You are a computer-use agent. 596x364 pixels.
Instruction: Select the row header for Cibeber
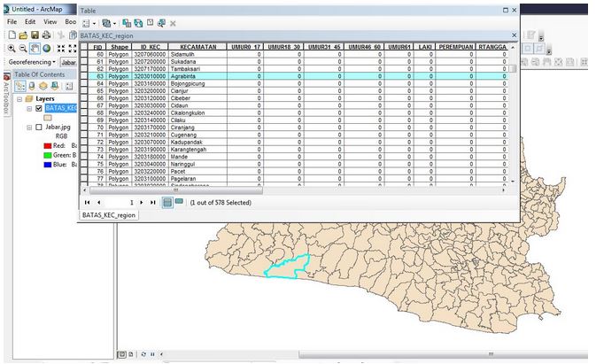pos(84,98)
